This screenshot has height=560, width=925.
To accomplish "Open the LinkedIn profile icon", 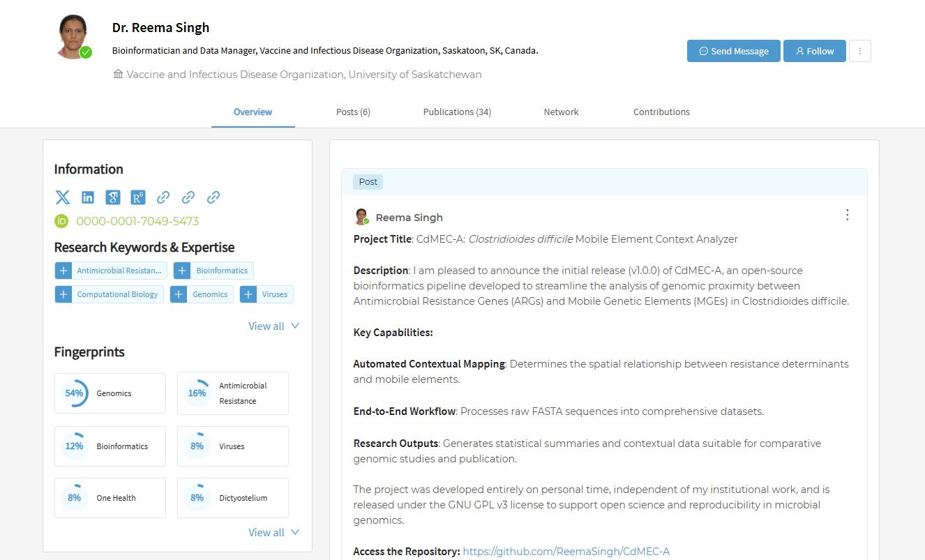I will click(88, 197).
